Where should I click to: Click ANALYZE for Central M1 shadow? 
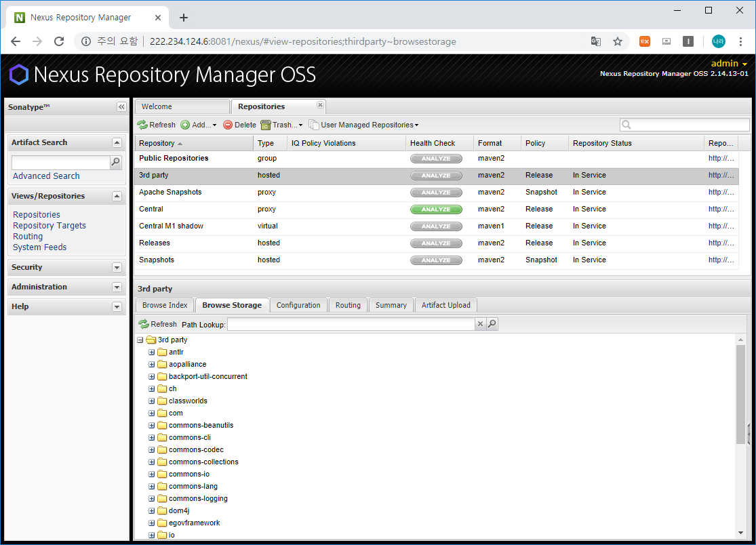click(x=436, y=226)
